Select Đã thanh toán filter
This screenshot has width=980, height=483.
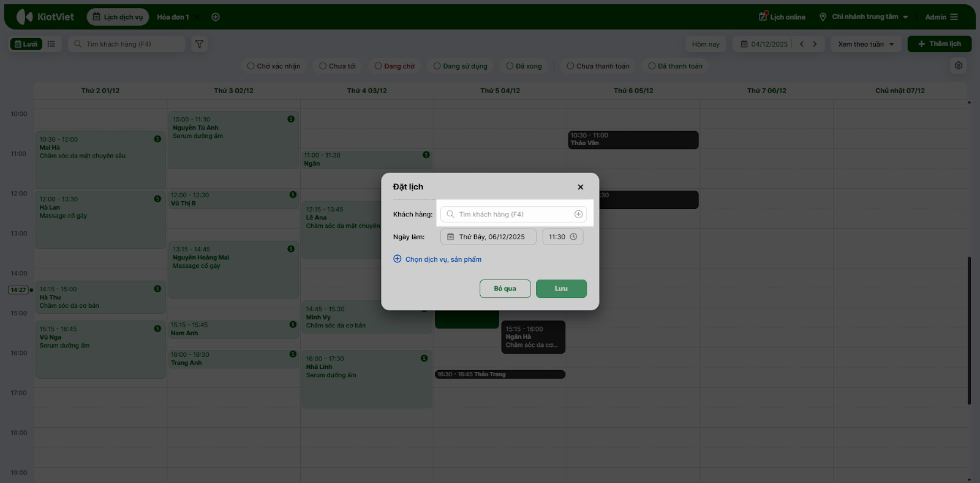tap(676, 66)
